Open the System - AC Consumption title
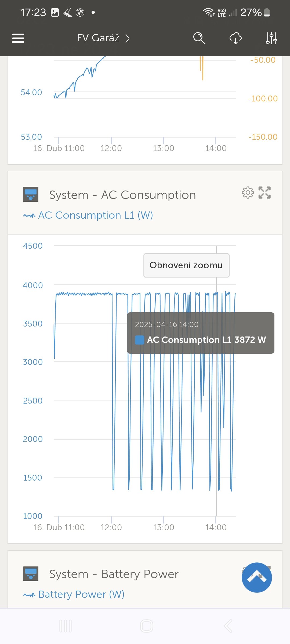This screenshot has height=644, width=290. point(122,195)
